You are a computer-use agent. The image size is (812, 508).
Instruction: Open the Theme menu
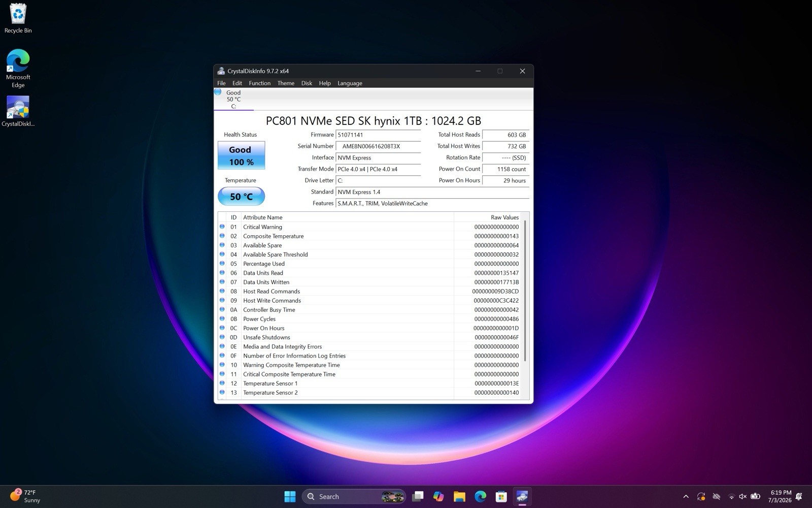286,83
